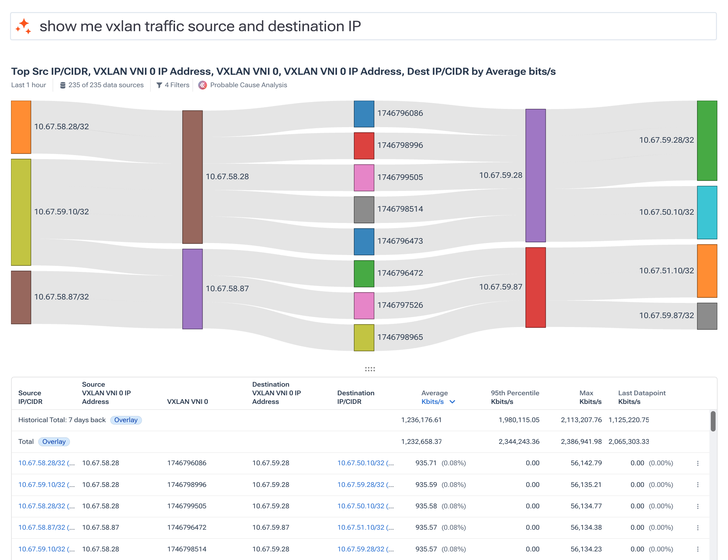Click the database icon beside data sources count
Viewport: 728px width, 560px height.
pyautogui.click(x=62, y=85)
